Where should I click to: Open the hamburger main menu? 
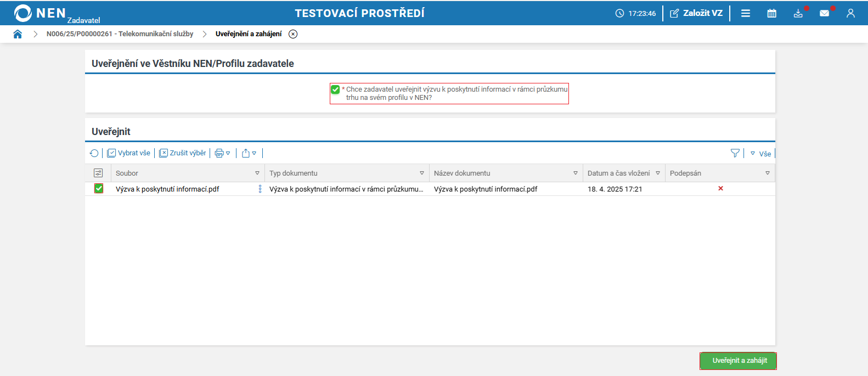[x=745, y=13]
